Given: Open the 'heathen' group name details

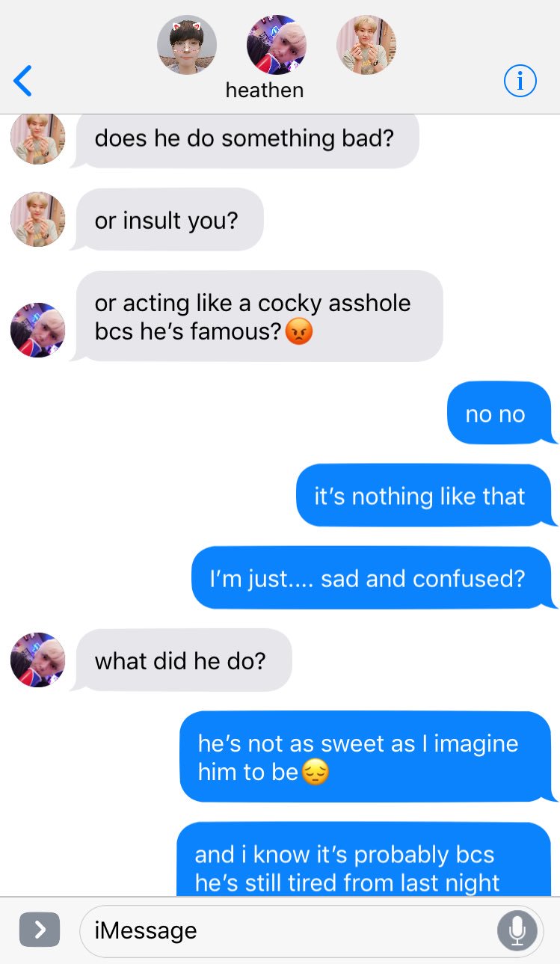Looking at the screenshot, I should click(265, 90).
